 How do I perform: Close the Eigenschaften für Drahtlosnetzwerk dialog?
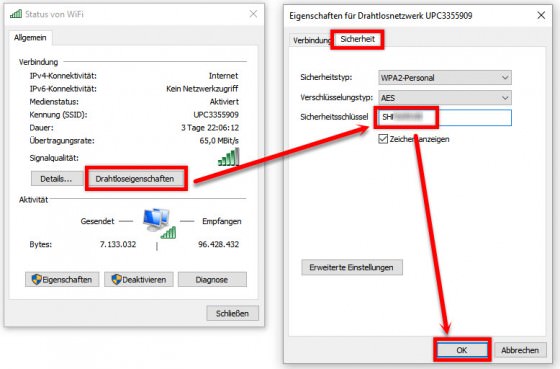click(x=541, y=15)
